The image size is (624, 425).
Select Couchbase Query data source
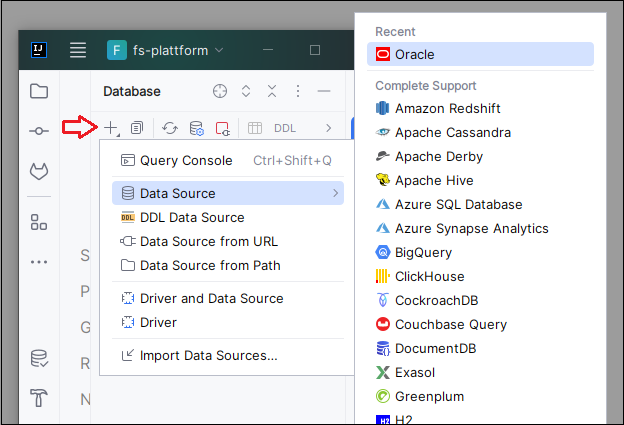(480, 324)
